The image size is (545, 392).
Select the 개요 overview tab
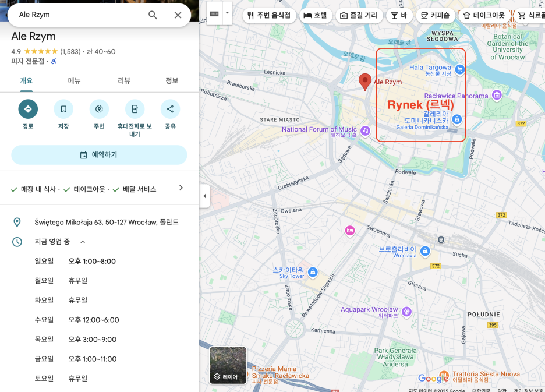tap(26, 81)
